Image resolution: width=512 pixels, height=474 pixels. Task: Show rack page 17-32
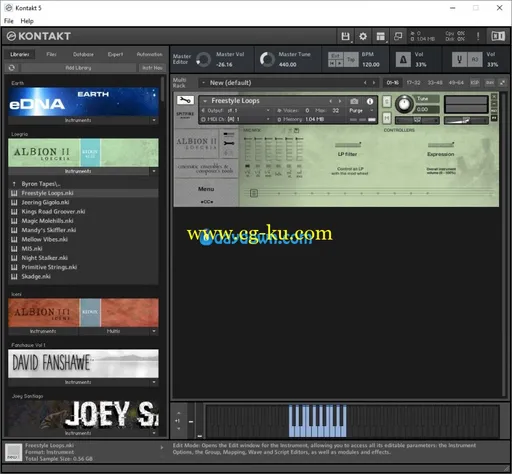tap(413, 82)
